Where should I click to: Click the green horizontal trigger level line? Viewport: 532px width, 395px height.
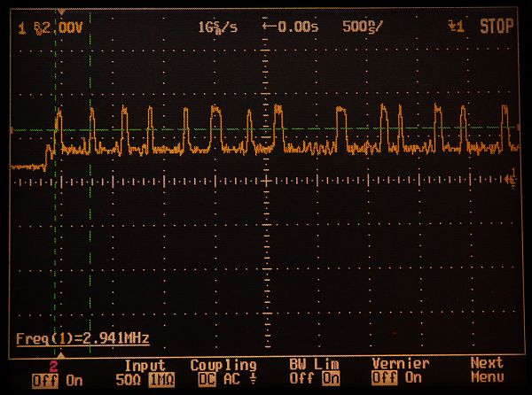(x=266, y=131)
